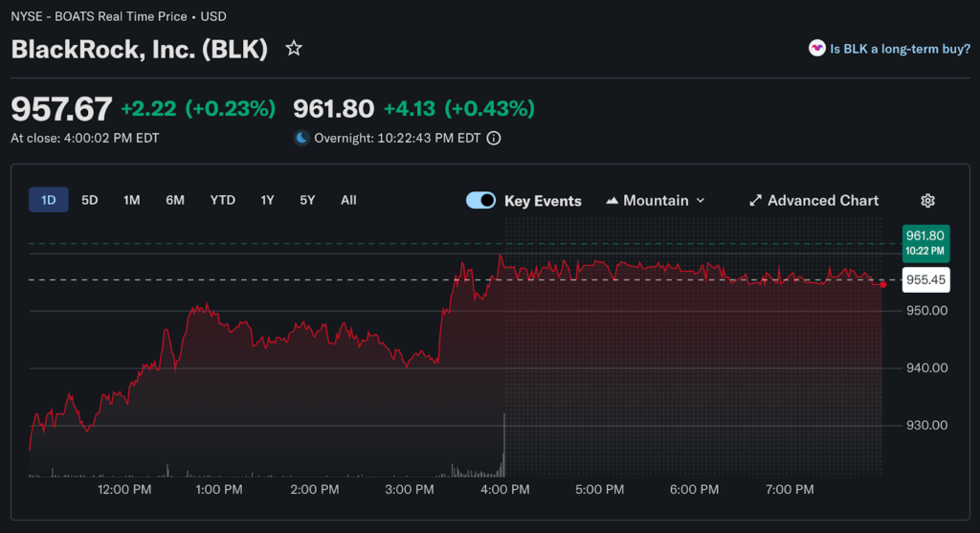980x533 pixels.
Task: Select the 1D time range tab
Action: [x=48, y=200]
